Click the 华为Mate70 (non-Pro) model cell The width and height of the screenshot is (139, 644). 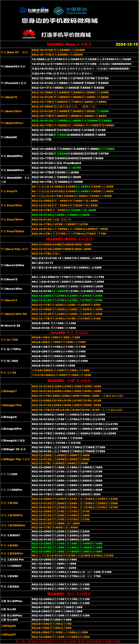click(x=16, y=97)
